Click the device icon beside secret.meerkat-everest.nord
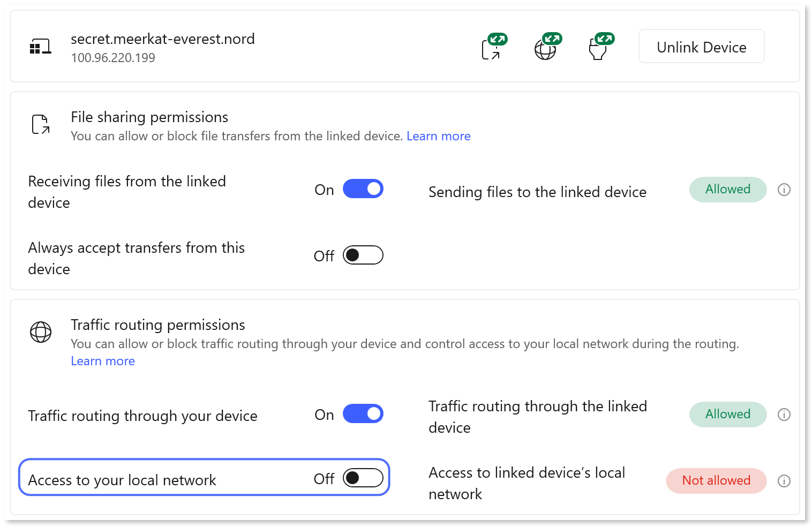This screenshot has height=527, width=812. click(41, 46)
